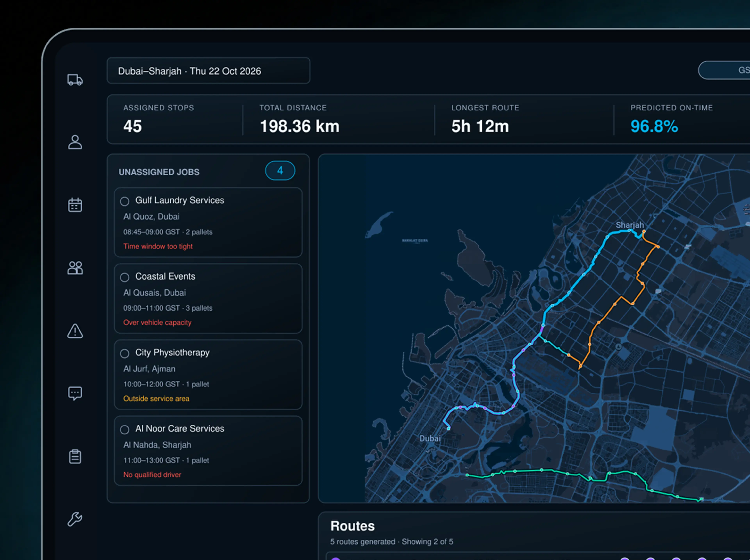Click the Longest Route value 5h 12m

(x=480, y=126)
